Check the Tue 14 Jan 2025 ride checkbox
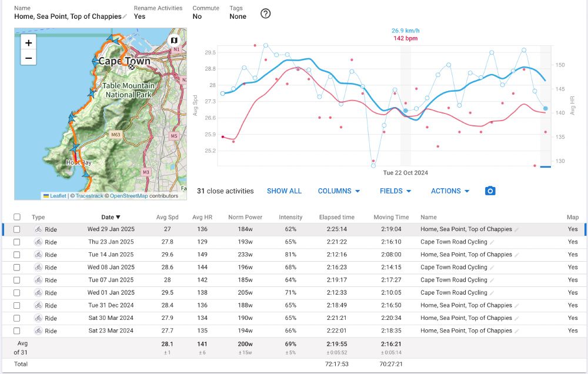 17,255
